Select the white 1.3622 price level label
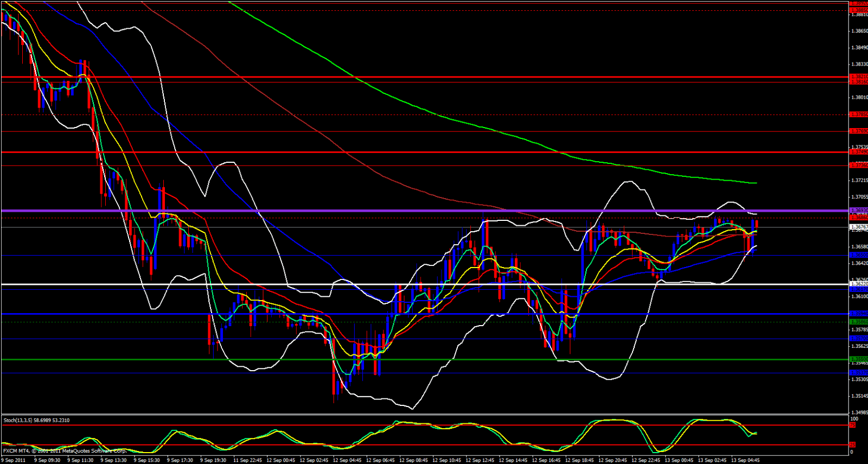 coord(858,284)
